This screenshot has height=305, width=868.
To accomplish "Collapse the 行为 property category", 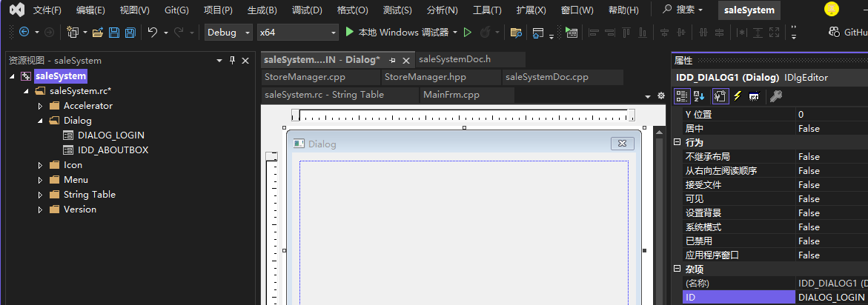I will tap(677, 143).
